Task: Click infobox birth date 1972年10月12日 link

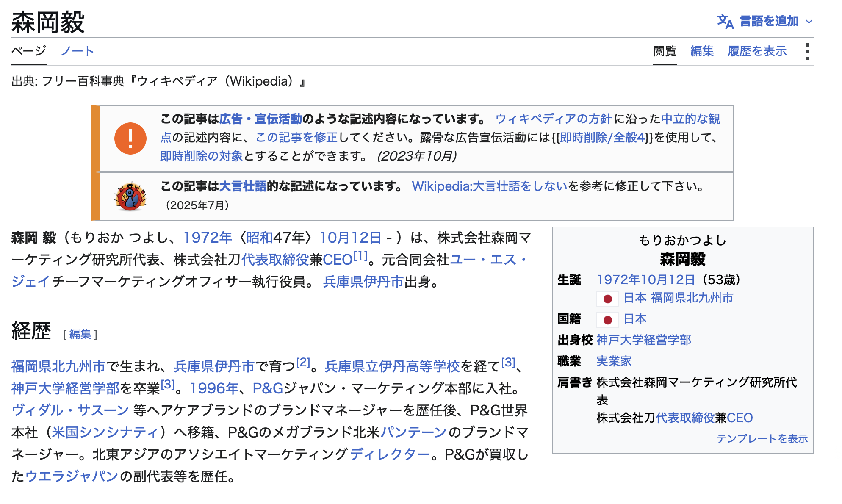Action: (646, 280)
